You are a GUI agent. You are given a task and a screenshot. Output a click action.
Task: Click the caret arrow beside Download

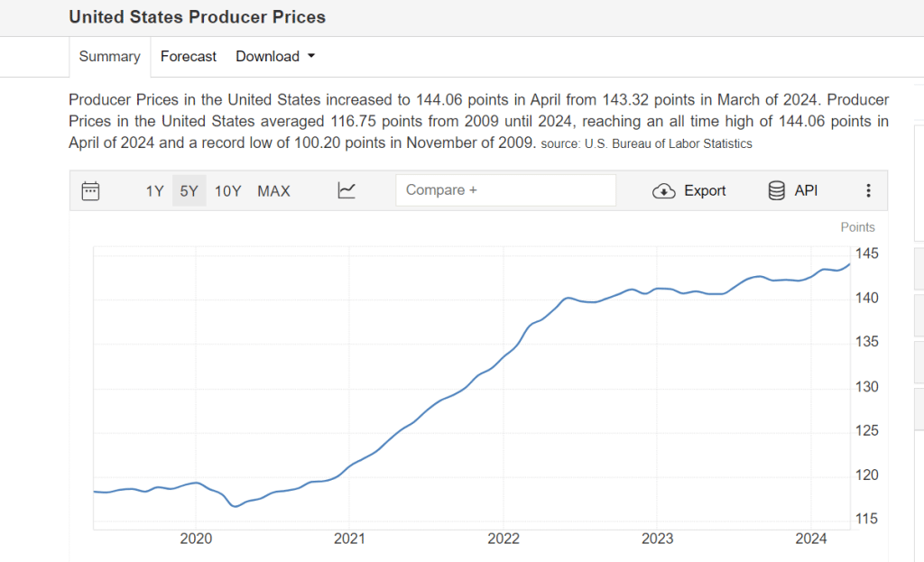pyautogui.click(x=311, y=56)
